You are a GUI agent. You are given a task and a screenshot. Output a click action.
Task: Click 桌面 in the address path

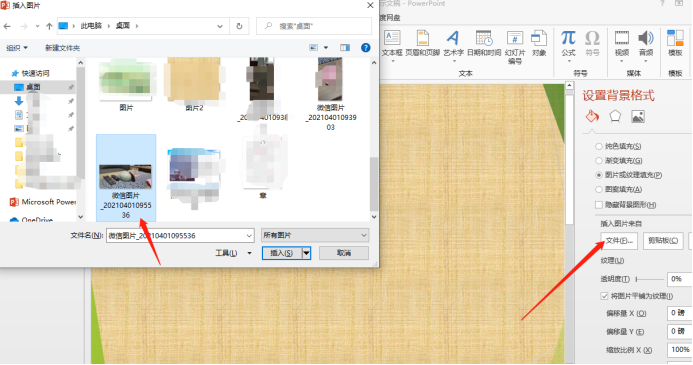point(123,26)
